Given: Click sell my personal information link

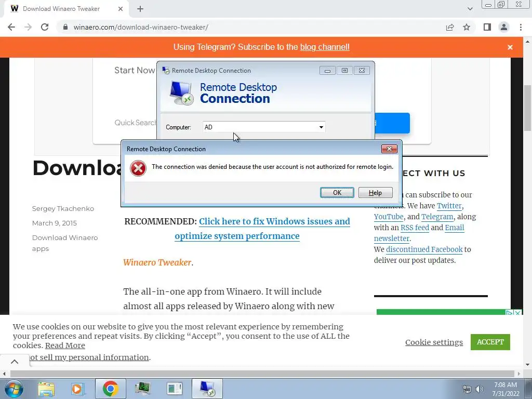Looking at the screenshot, I should (x=89, y=357).
